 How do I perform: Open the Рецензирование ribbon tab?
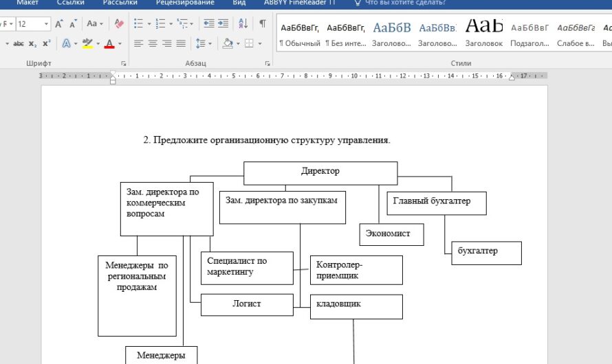click(185, 3)
